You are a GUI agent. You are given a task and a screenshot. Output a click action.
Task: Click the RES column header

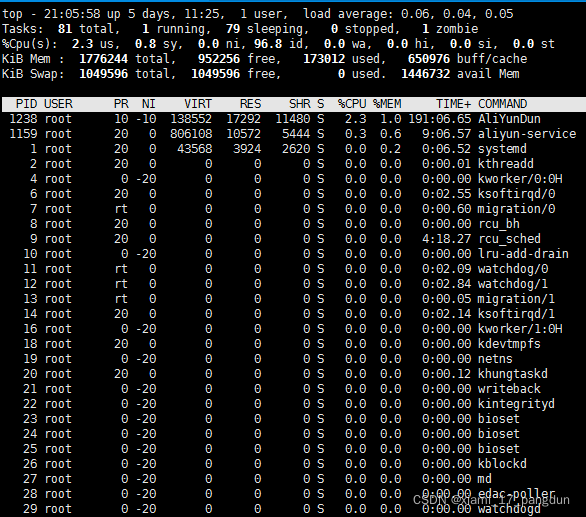tap(250, 104)
